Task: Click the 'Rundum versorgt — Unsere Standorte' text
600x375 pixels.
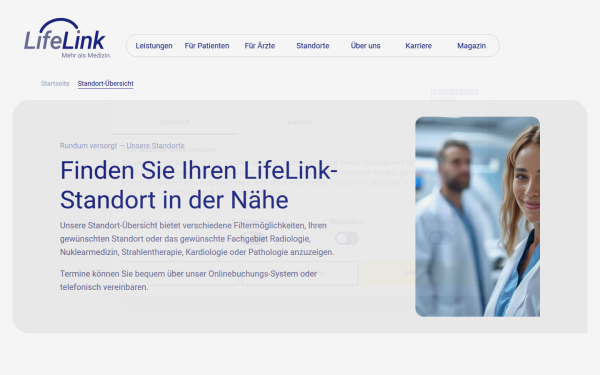Action: point(122,146)
